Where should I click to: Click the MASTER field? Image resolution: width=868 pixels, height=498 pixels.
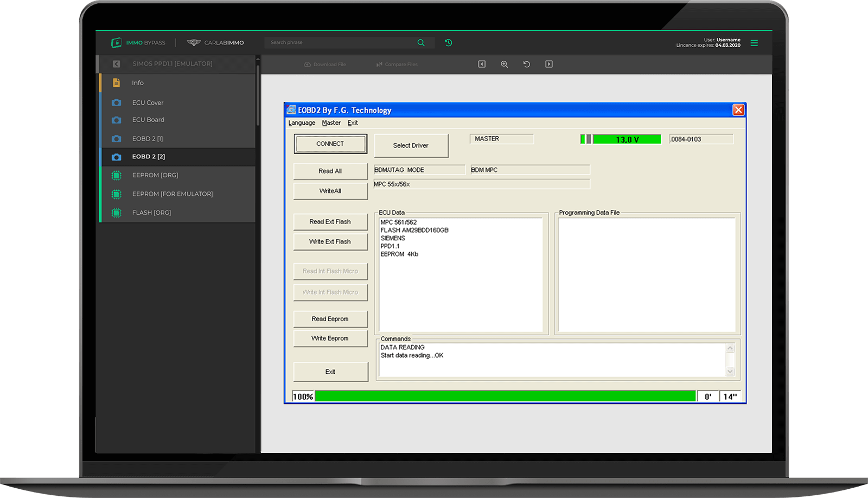(502, 139)
